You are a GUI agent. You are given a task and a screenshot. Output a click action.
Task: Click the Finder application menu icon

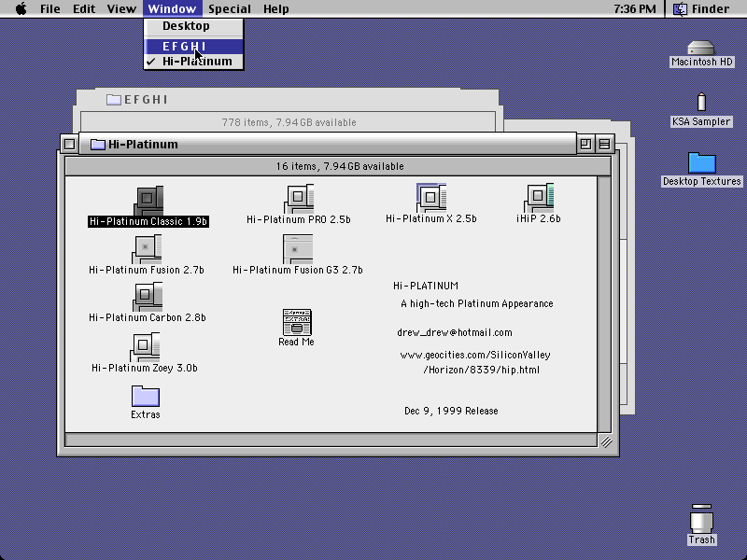(680, 9)
